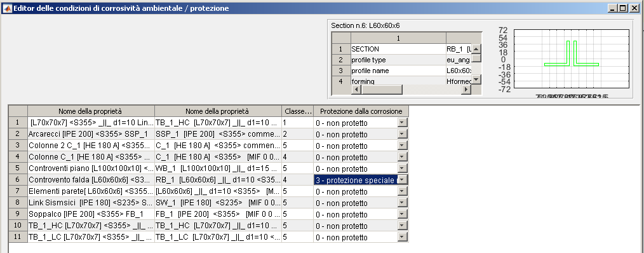Expand the 'protezione speciale' dropdown arrow

pos(403,180)
